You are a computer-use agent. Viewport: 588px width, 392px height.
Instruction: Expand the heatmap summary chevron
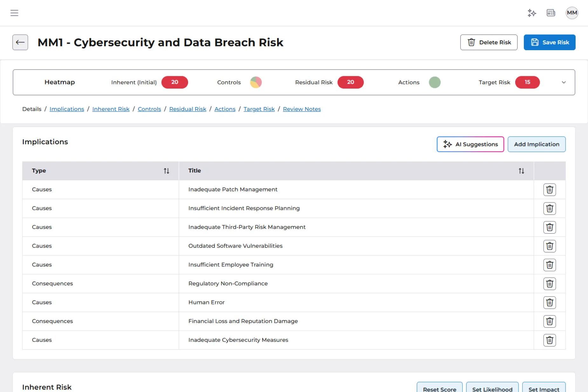point(564,82)
